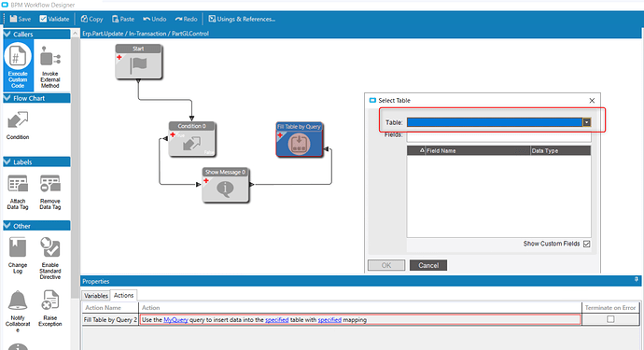The width and height of the screenshot is (644, 350).
Task: Click the Raise Exception icon
Action: pyautogui.click(x=50, y=309)
